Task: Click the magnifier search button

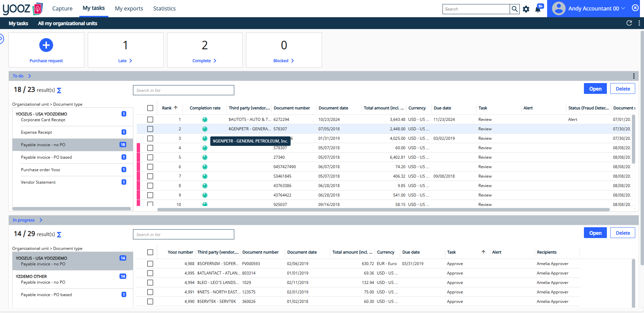Action: (x=514, y=9)
